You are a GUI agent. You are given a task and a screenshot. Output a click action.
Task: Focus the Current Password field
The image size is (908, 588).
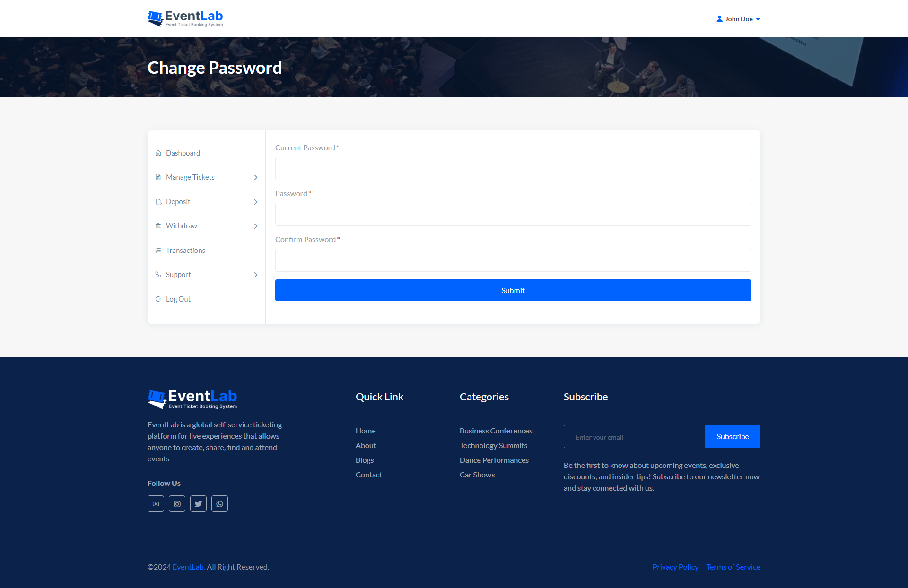pyautogui.click(x=513, y=169)
